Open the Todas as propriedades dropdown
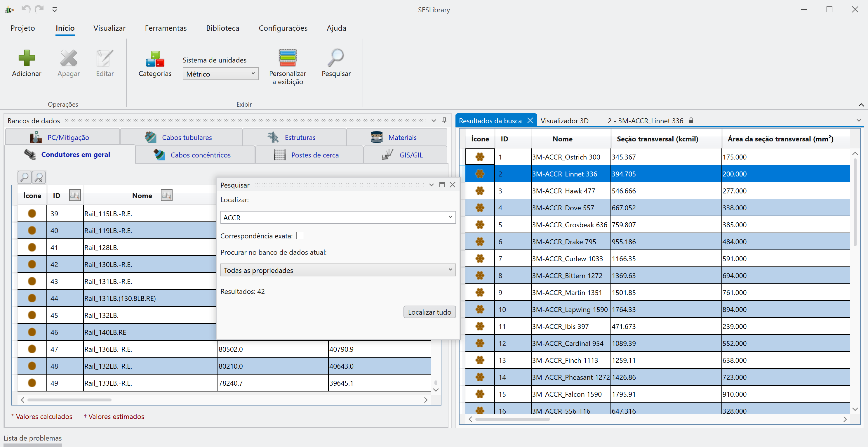868x447 pixels. (x=338, y=270)
